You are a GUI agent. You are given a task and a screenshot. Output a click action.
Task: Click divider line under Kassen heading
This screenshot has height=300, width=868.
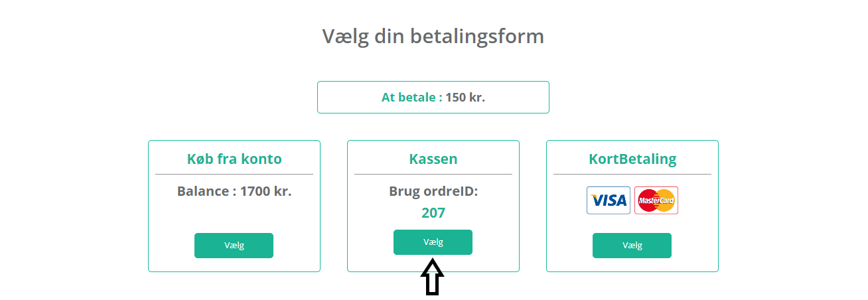[x=433, y=174]
